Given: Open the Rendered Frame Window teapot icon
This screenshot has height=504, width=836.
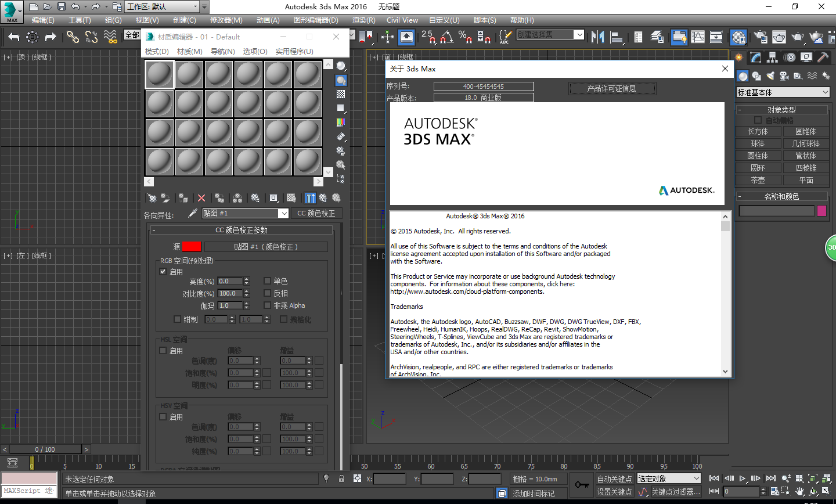Looking at the screenshot, I should pos(779,37).
